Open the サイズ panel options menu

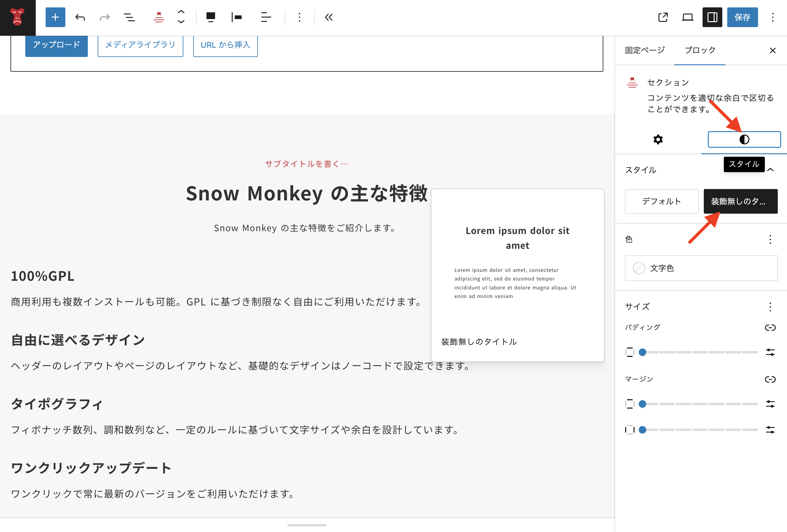click(x=770, y=307)
